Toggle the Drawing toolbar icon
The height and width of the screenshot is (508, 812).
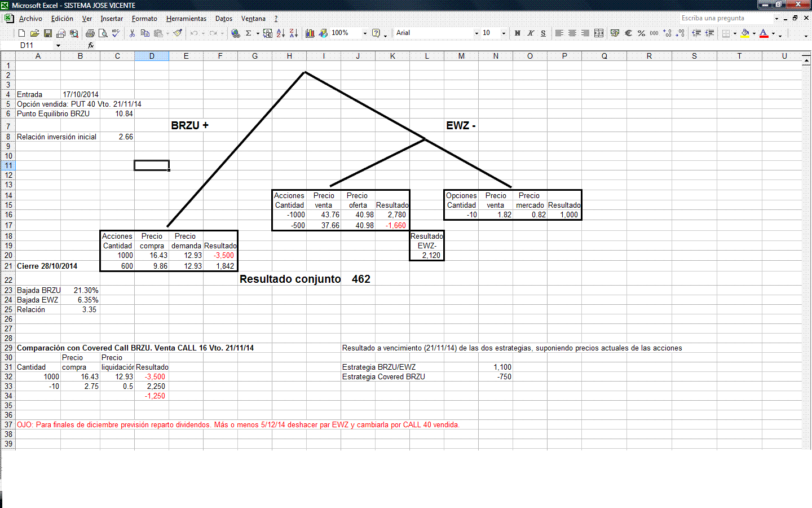pos(323,33)
